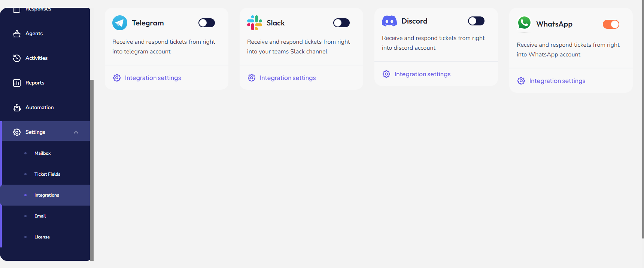Screen dimensions: 644x268
Task: Click the Slack card title text
Action: [276, 23]
